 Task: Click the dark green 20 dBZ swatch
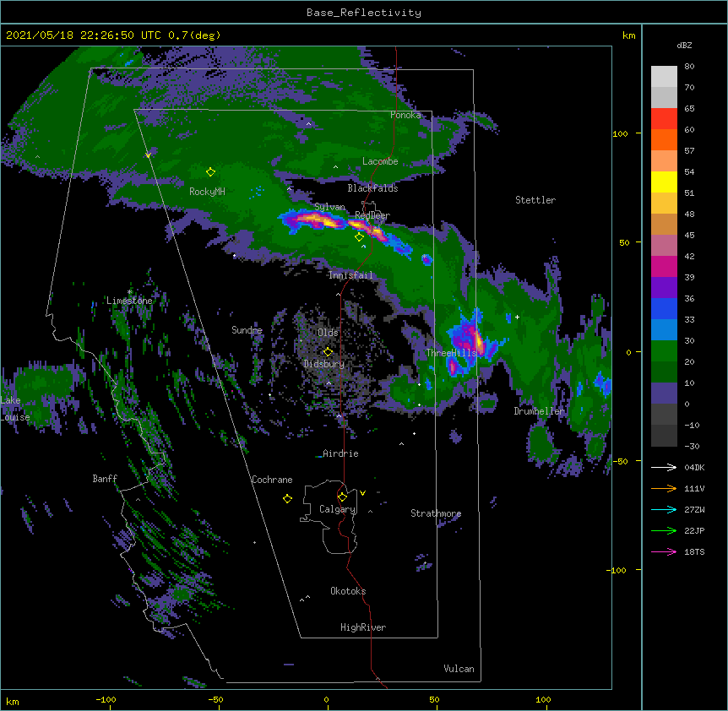(664, 372)
